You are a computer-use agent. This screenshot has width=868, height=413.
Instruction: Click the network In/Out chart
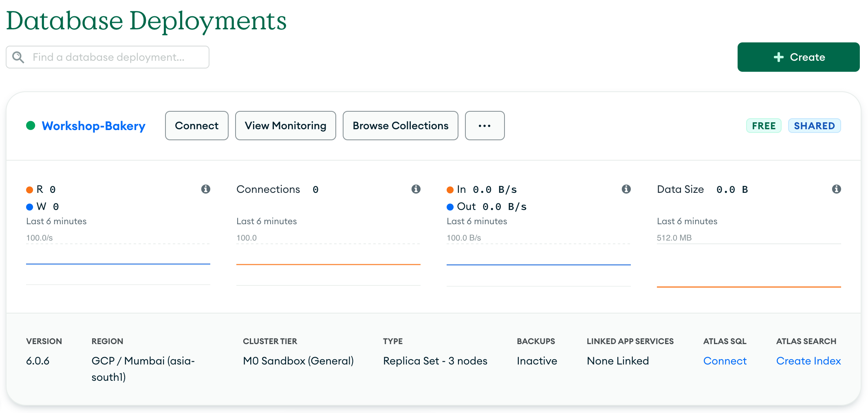(x=539, y=265)
